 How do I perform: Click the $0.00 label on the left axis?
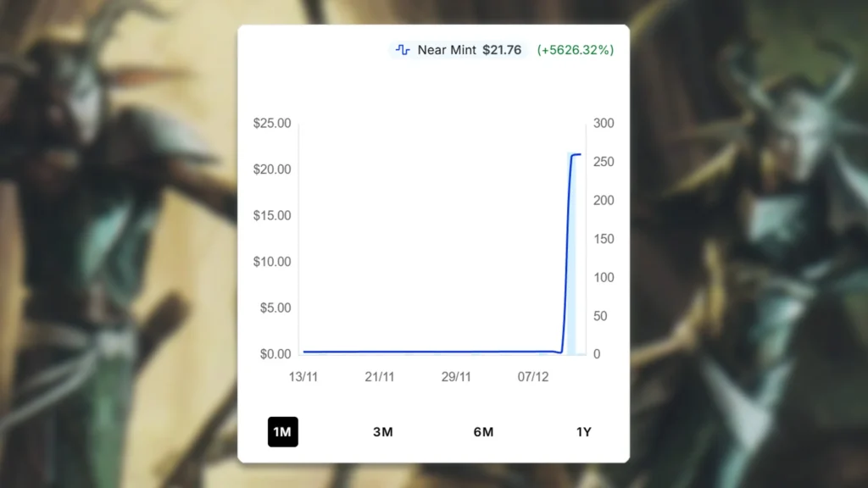(276, 354)
